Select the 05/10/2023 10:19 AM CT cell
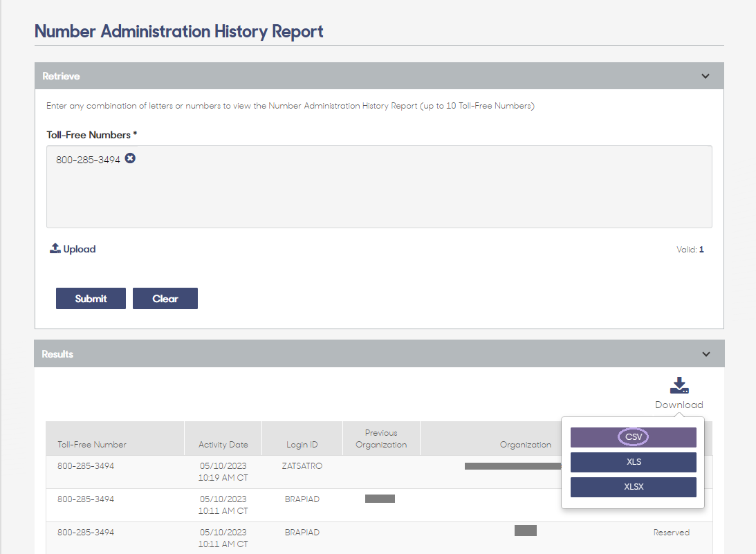This screenshot has height=554, width=756. click(223, 472)
